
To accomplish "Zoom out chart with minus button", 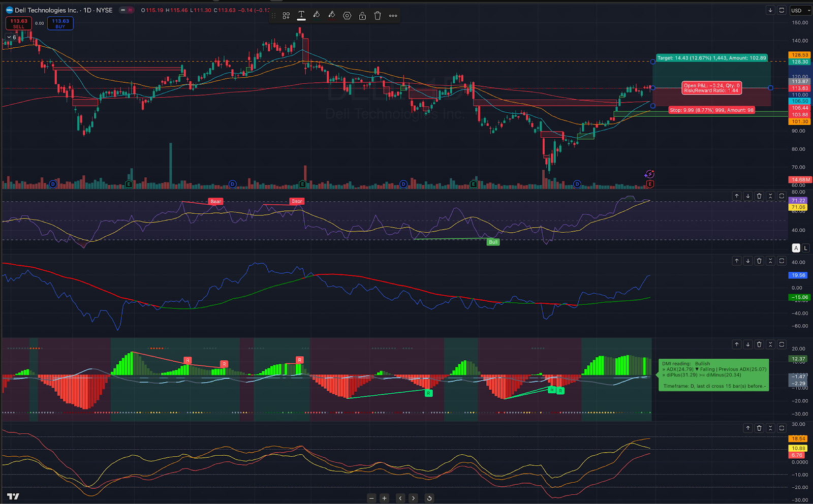I will [372, 498].
